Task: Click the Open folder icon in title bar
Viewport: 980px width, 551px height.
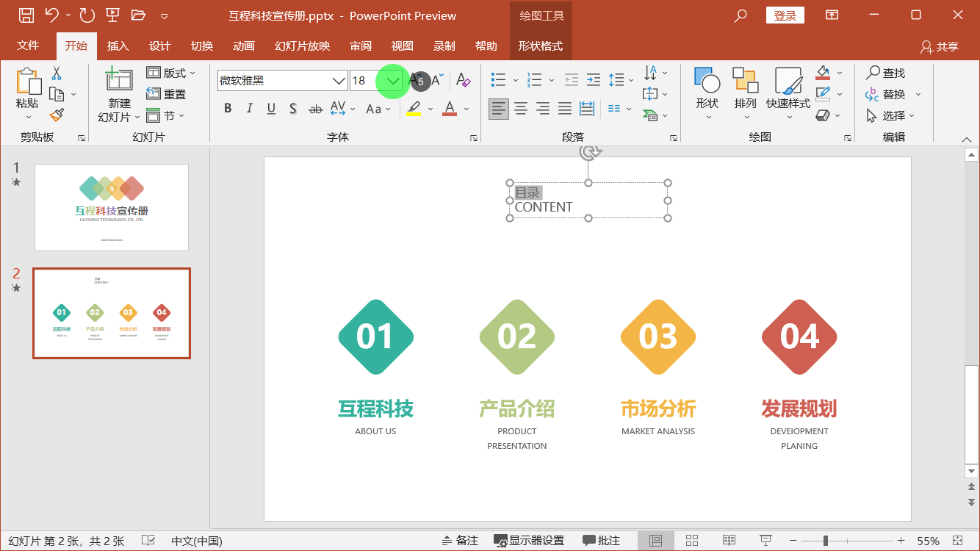Action: (137, 15)
